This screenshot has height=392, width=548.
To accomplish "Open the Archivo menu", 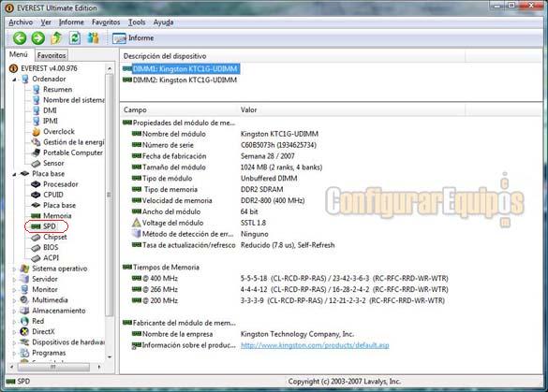I will click(21, 22).
